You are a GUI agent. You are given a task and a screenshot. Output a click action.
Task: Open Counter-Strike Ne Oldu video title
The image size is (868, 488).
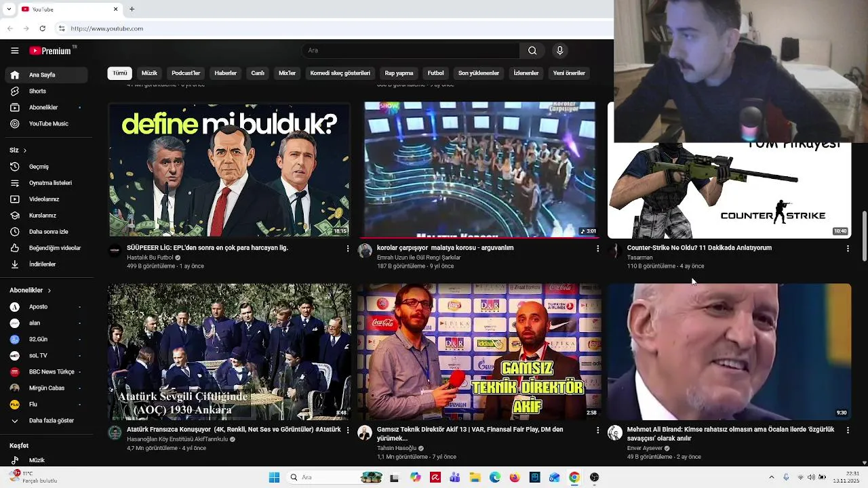click(699, 248)
